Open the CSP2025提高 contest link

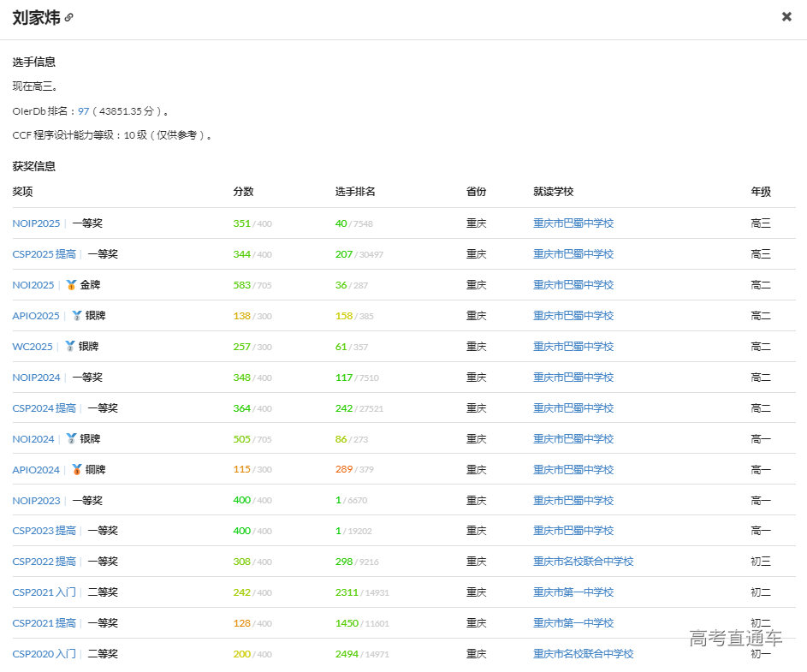[43, 253]
